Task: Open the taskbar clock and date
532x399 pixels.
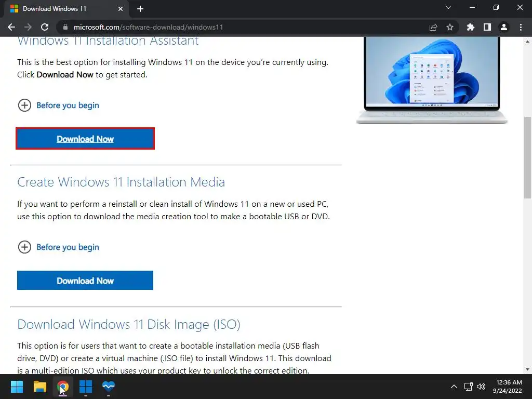Action: [x=508, y=387]
